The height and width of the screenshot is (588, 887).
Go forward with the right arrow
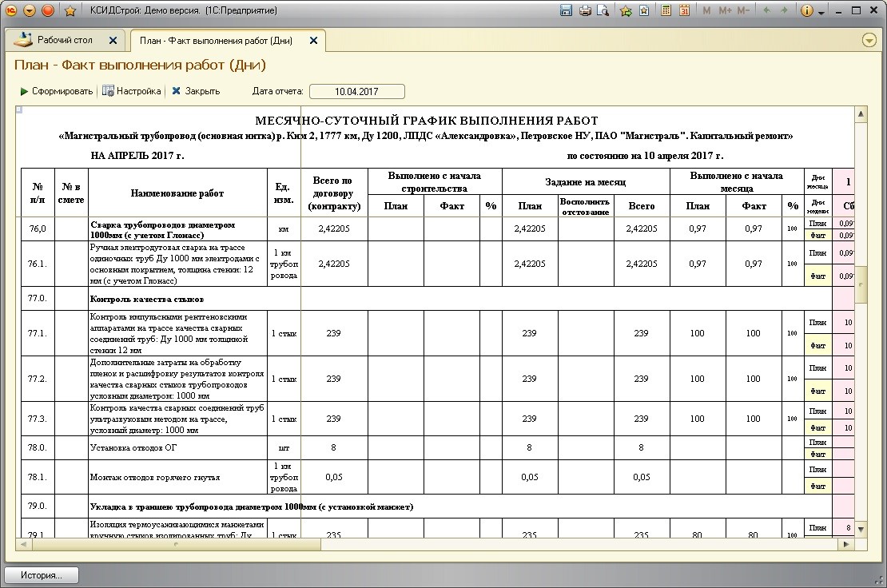[x=784, y=10]
